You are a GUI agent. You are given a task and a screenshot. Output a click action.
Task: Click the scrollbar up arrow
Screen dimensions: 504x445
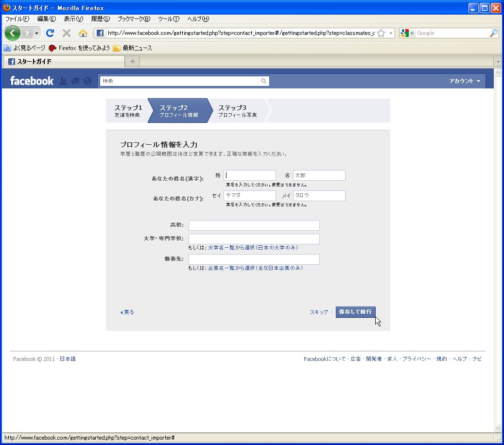(498, 72)
